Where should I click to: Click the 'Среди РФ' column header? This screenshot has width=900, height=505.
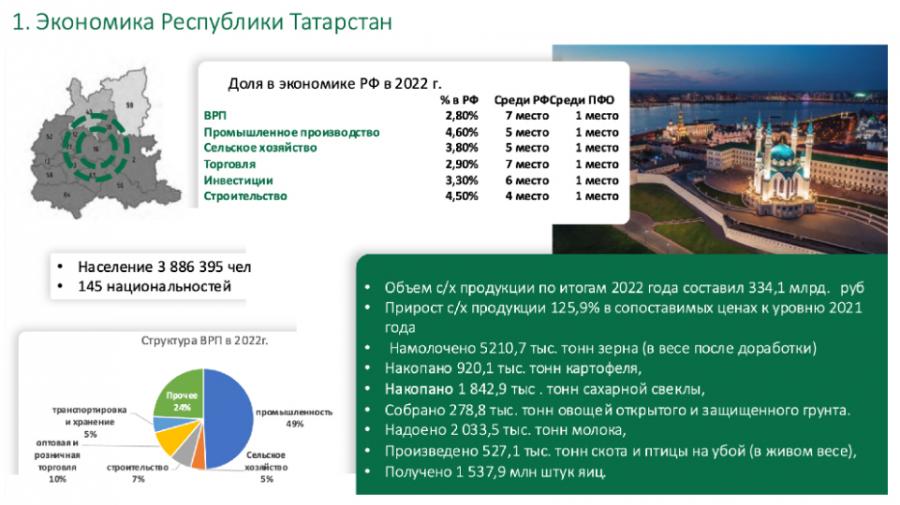521,100
